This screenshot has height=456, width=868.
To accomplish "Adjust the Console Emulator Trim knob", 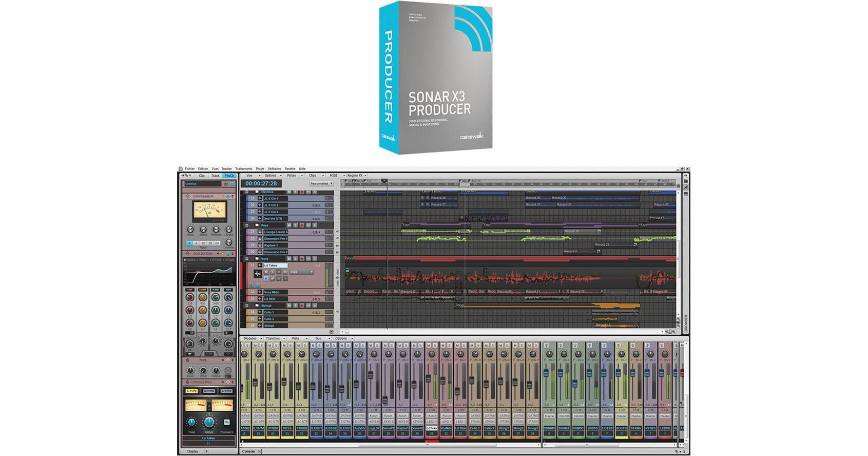I will click(191, 422).
